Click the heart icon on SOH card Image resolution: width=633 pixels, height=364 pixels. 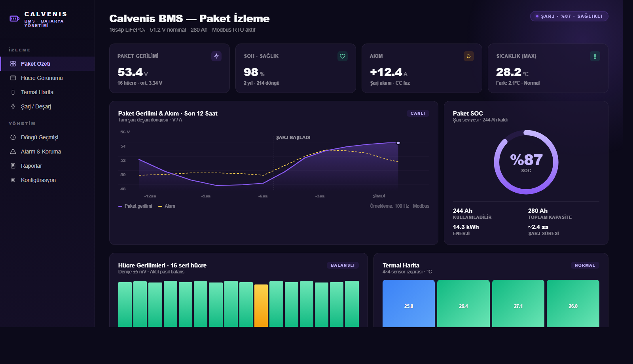pyautogui.click(x=343, y=56)
